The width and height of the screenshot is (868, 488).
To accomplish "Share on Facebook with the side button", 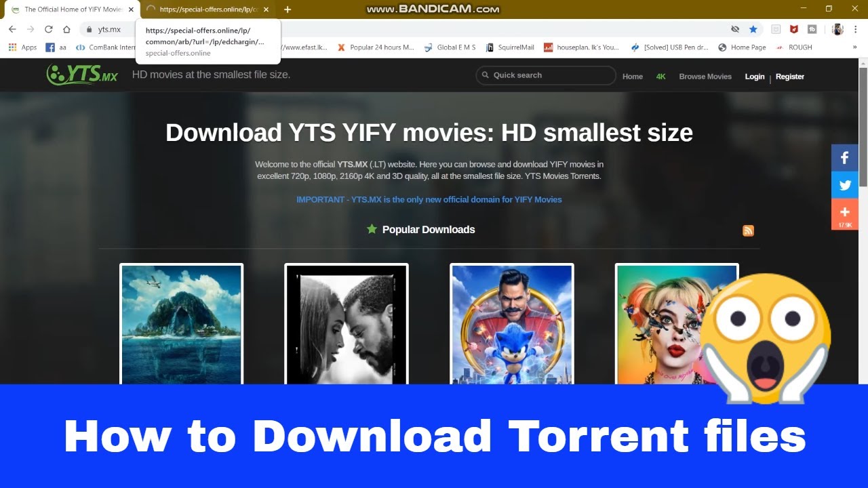I will click(x=845, y=158).
